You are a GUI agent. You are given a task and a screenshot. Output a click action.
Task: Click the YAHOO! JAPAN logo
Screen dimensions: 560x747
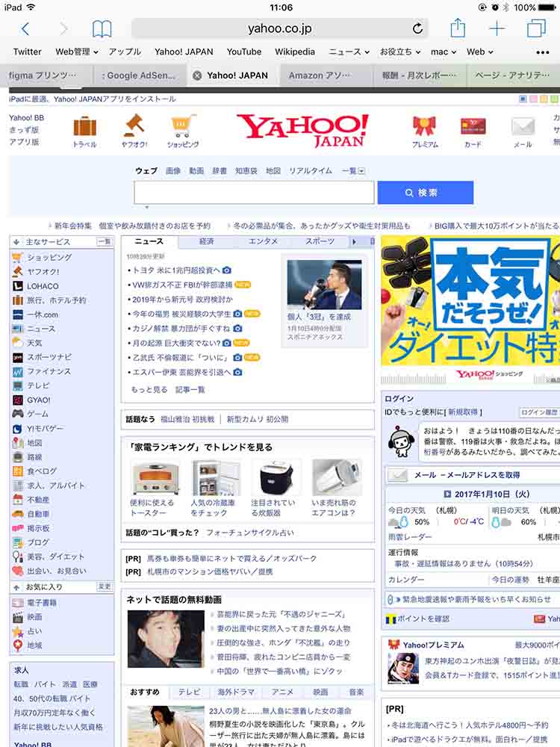point(303,130)
